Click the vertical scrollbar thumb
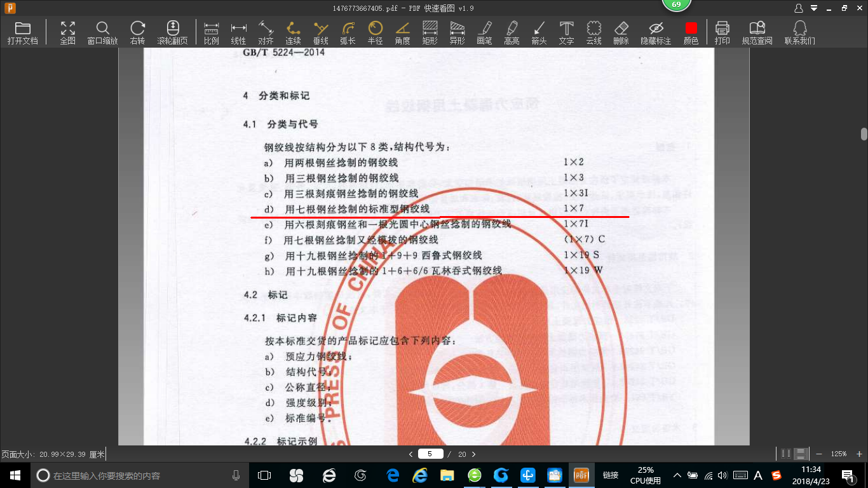The image size is (868, 488). coord(864,133)
